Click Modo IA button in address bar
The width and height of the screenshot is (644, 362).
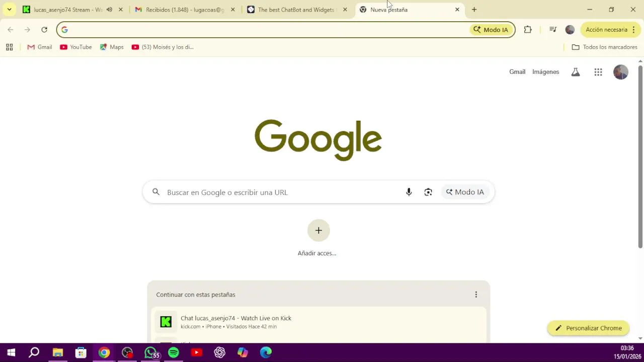point(491,30)
